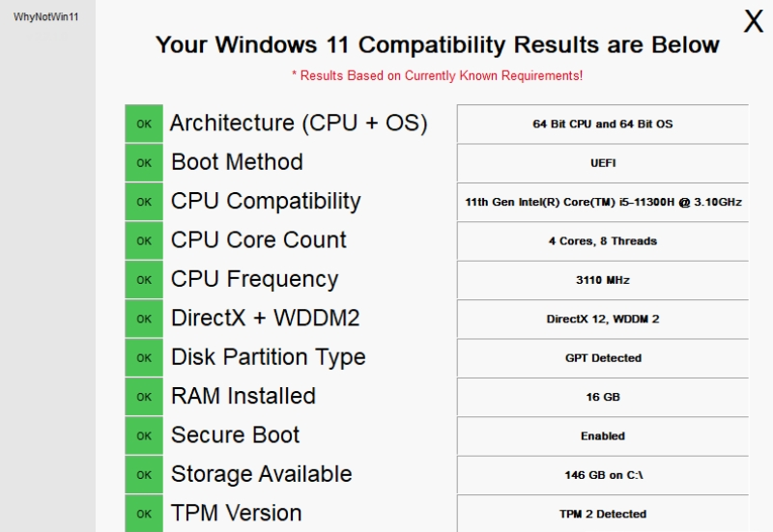Viewport: 773px width, 532px height.
Task: Click the green OK box for RAM Installed
Action: click(144, 397)
